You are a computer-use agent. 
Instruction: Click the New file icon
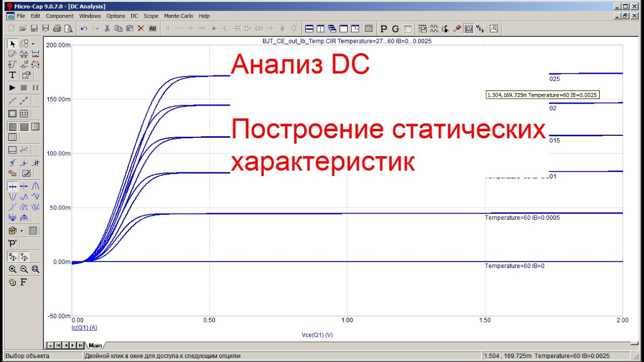tap(12, 29)
